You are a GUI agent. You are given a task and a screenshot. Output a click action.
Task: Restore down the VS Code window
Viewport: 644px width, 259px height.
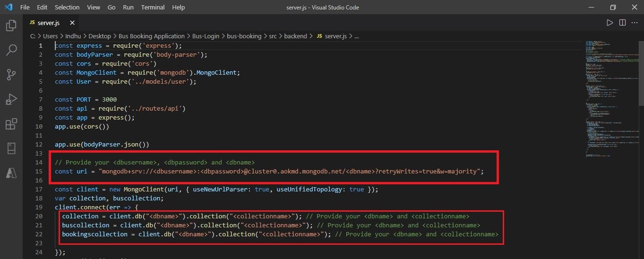point(613,7)
